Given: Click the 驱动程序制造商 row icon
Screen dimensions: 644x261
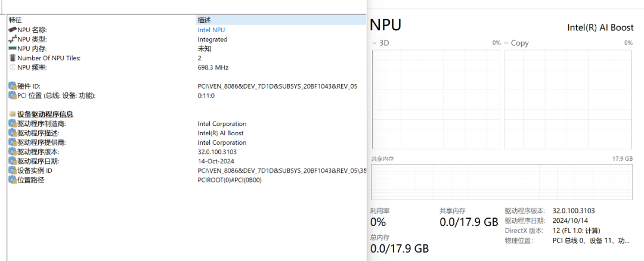Looking at the screenshot, I should pyautogui.click(x=13, y=123).
